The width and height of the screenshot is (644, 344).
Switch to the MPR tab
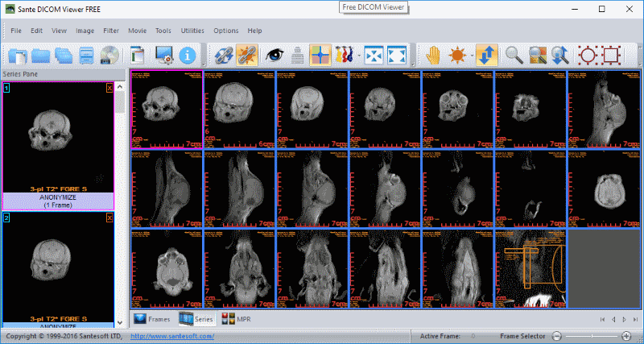tap(237, 319)
